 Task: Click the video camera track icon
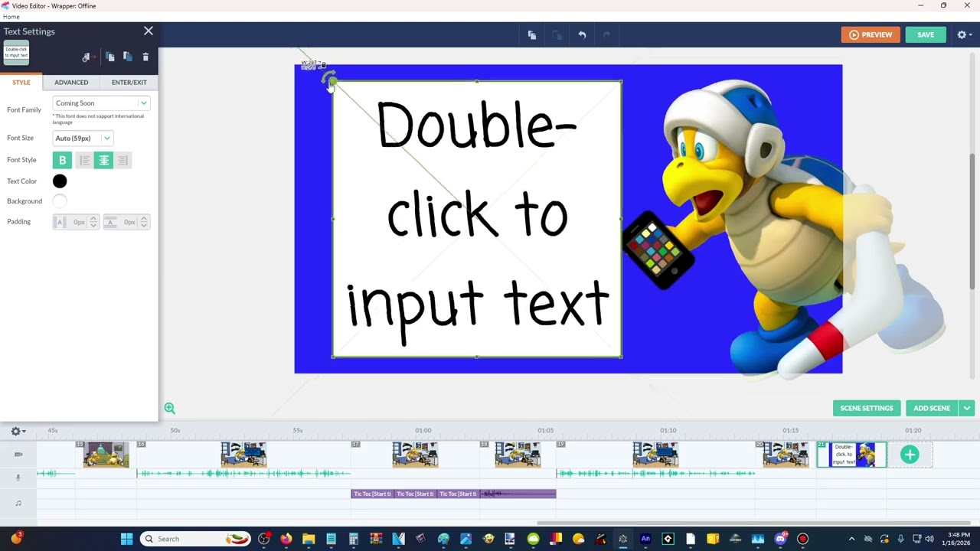(18, 455)
